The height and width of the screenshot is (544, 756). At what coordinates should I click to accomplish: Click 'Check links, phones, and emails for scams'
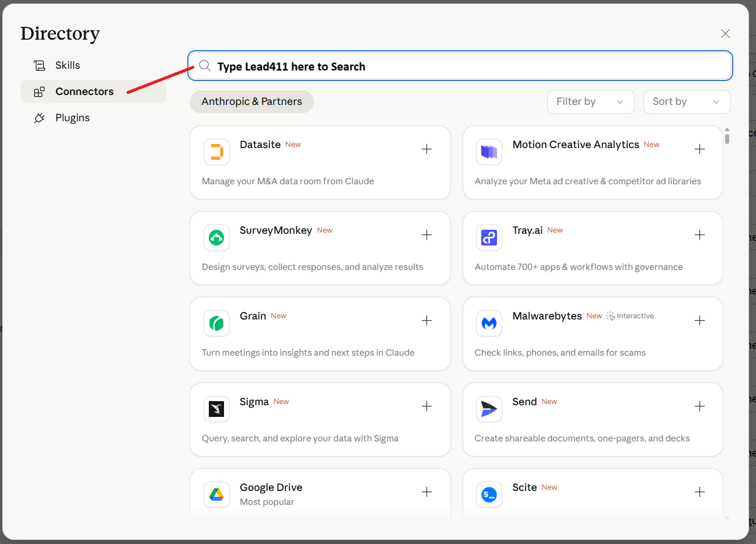coord(560,353)
